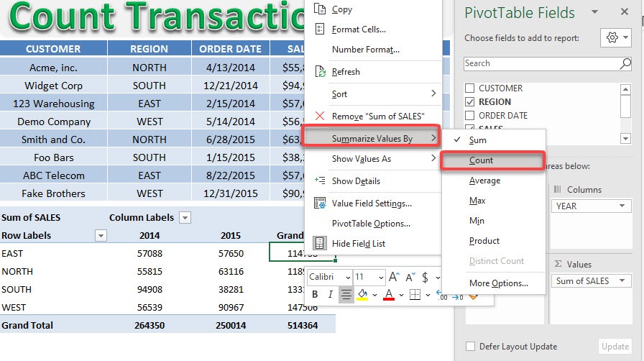The height and width of the screenshot is (361, 644).
Task: Open the font color dropdown arrow
Action: click(401, 295)
